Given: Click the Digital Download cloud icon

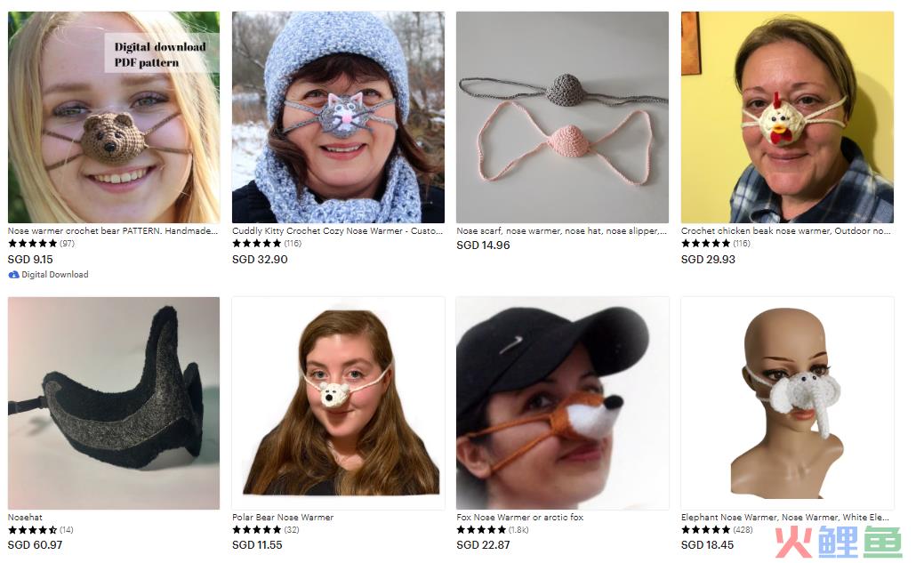Looking at the screenshot, I should click(13, 275).
